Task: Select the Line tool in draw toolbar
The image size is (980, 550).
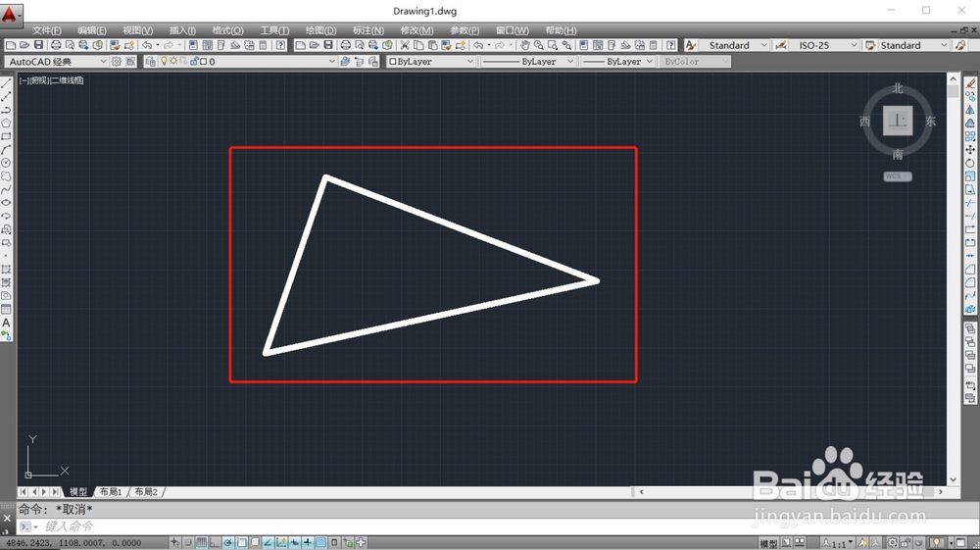Action: (x=6, y=83)
